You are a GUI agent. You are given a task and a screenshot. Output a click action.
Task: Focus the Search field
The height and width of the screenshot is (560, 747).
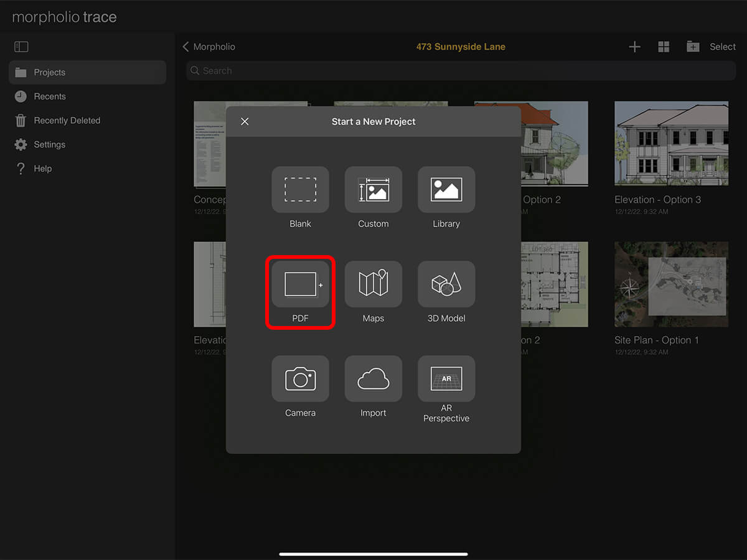pos(461,71)
